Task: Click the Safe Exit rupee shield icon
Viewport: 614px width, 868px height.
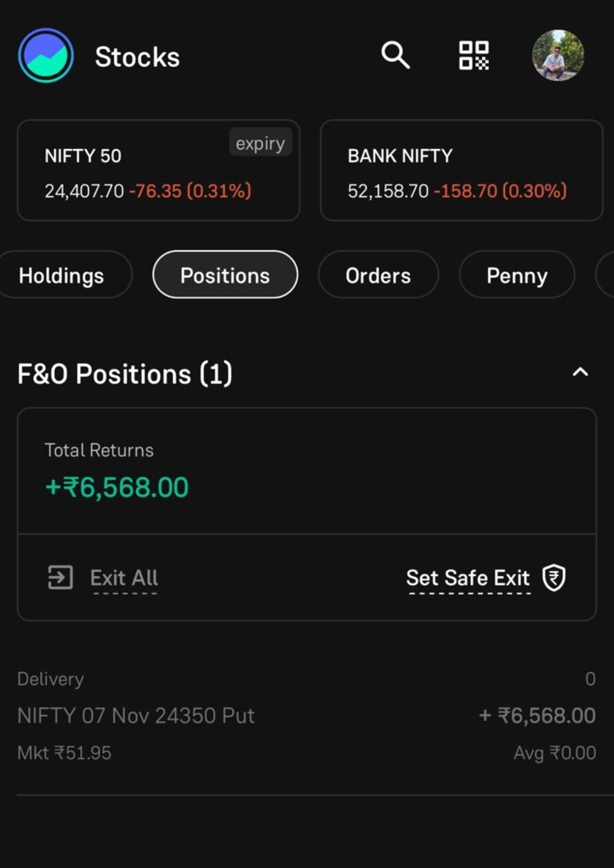Action: click(554, 578)
